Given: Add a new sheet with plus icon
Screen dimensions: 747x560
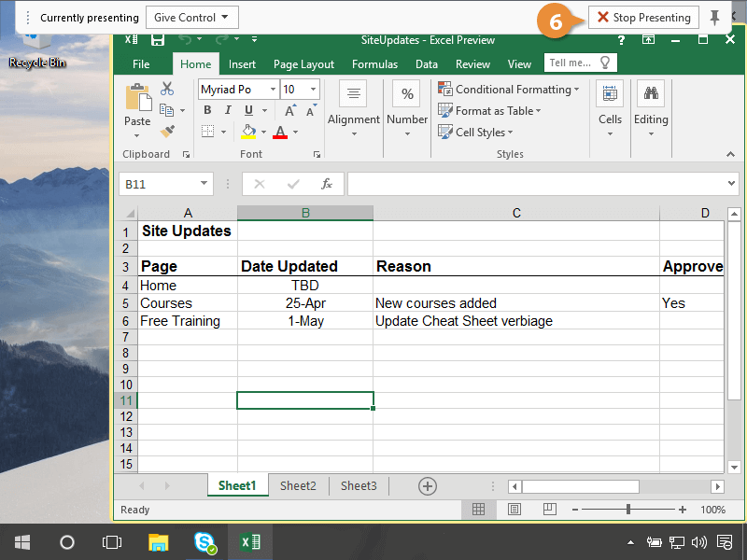Looking at the screenshot, I should (x=427, y=485).
